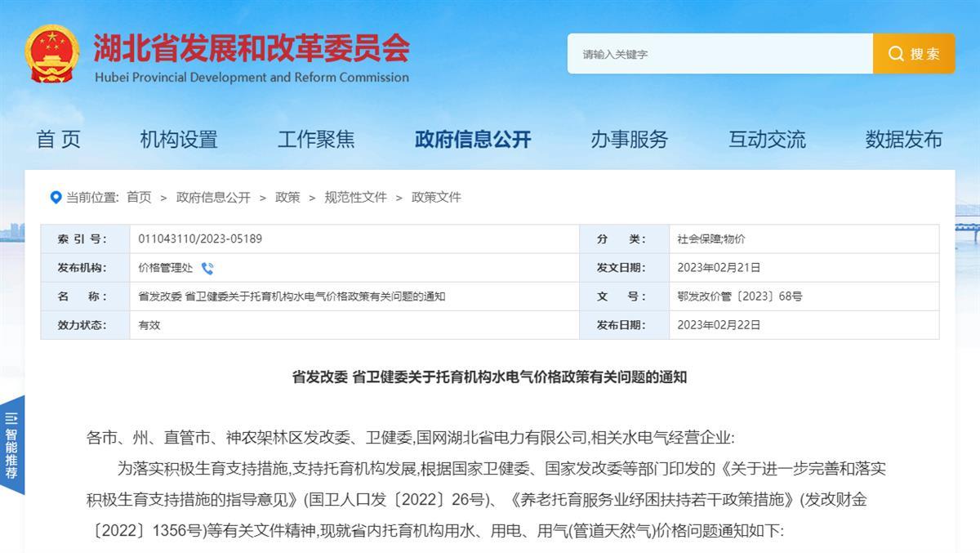The width and height of the screenshot is (980, 553).
Task: Select issue date 2023年02月21日
Action: 719,268
